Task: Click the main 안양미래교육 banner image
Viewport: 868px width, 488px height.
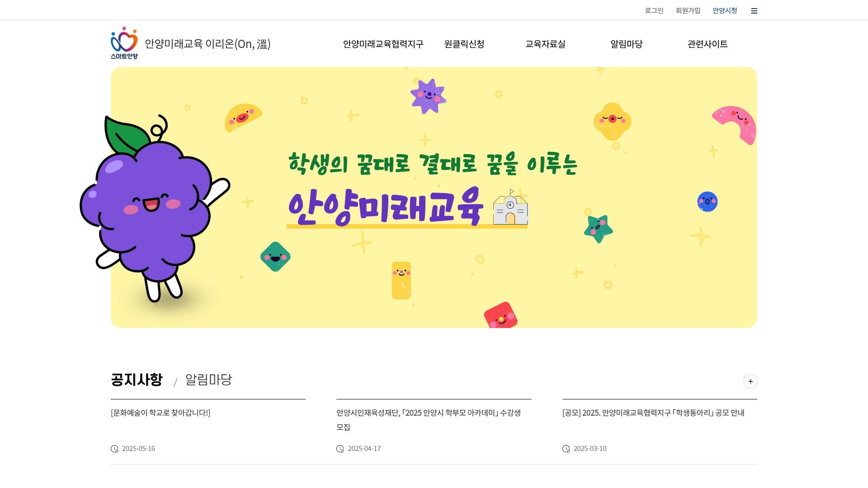Action: (434, 197)
